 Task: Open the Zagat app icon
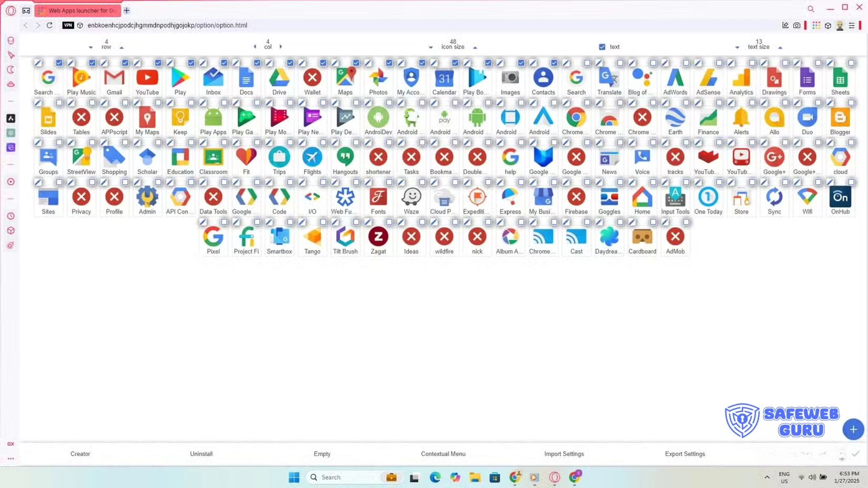(x=378, y=237)
